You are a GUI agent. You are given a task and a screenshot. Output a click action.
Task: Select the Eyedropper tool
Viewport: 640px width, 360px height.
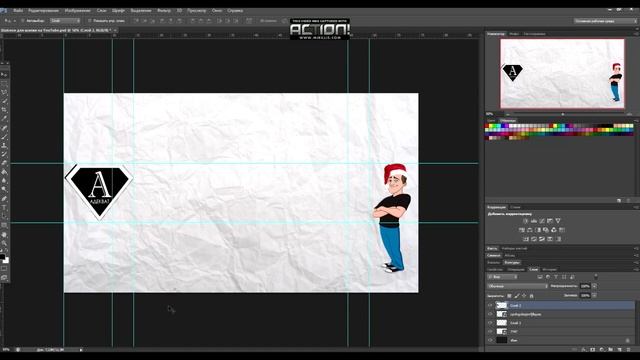click(4, 119)
